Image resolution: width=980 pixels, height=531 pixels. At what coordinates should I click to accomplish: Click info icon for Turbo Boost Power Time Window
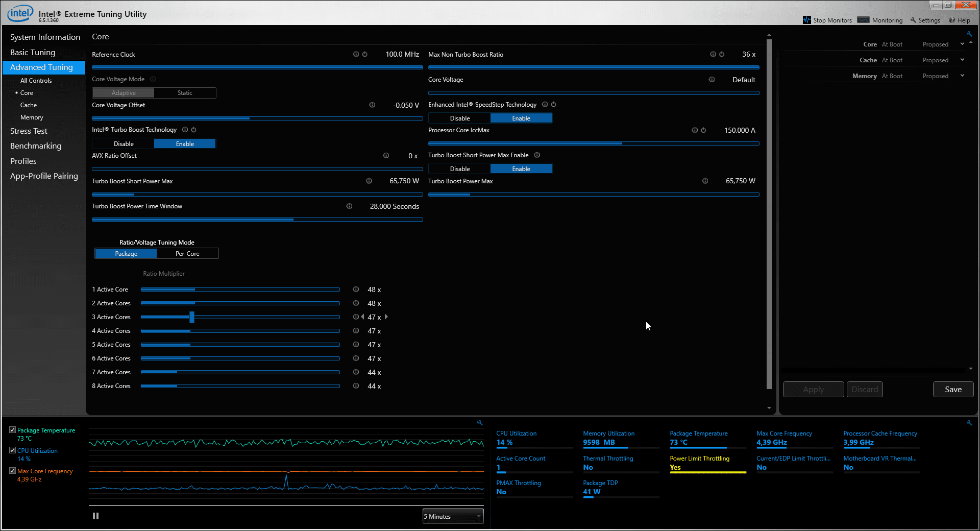click(349, 206)
